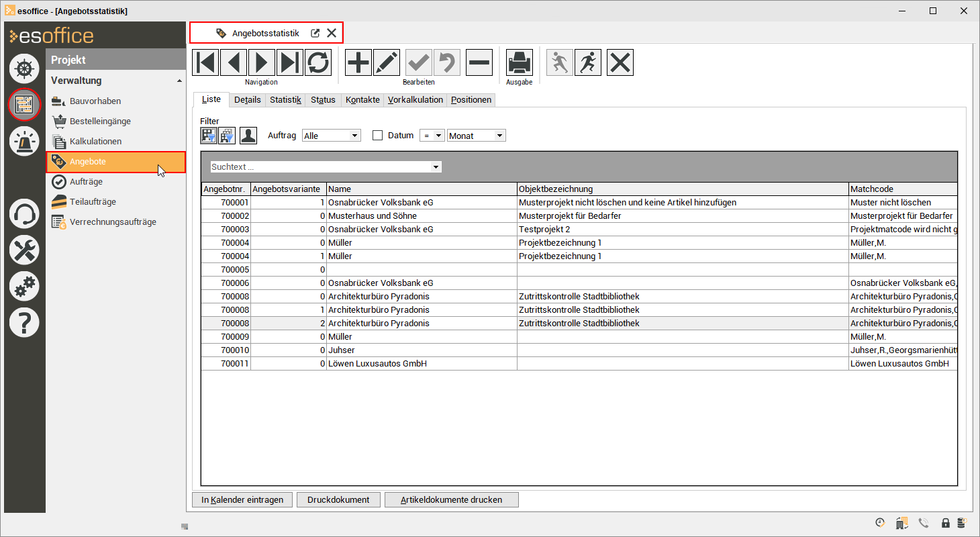Switch to the Details tab

(247, 100)
